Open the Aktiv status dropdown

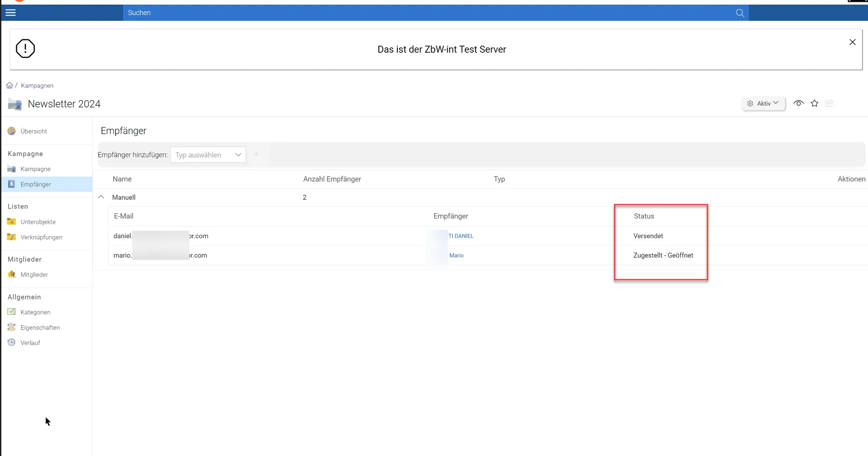(x=764, y=103)
